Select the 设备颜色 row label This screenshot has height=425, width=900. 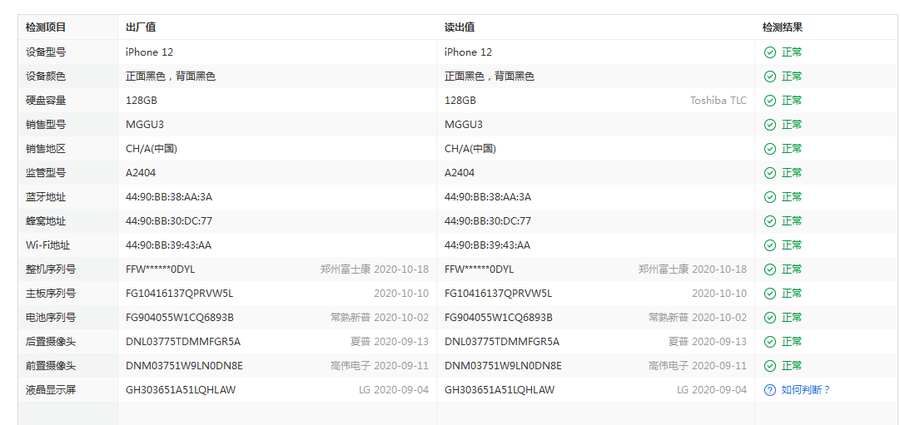(45, 76)
